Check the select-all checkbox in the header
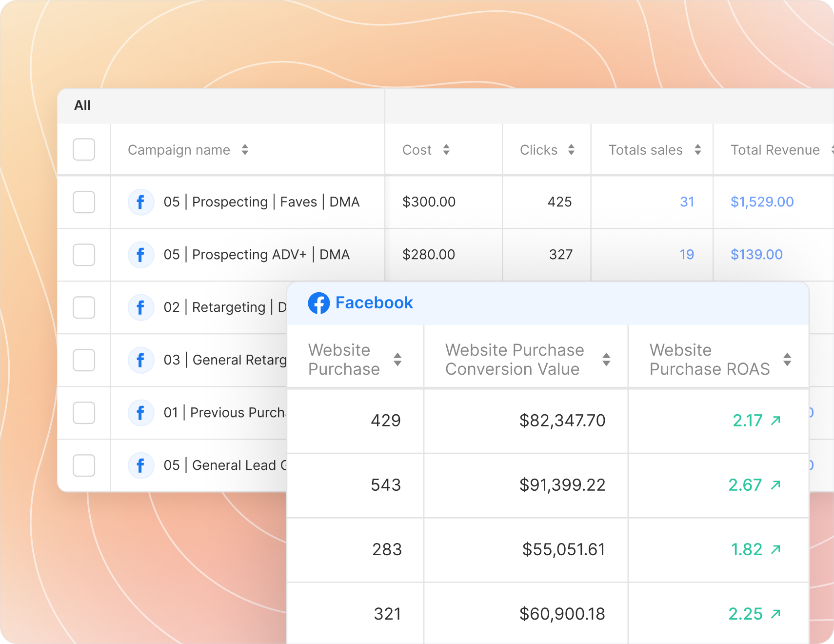Screen dimensions: 834x644 point(83,150)
